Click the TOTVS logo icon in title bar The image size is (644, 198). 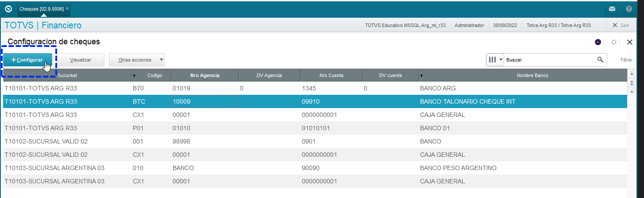pos(8,8)
